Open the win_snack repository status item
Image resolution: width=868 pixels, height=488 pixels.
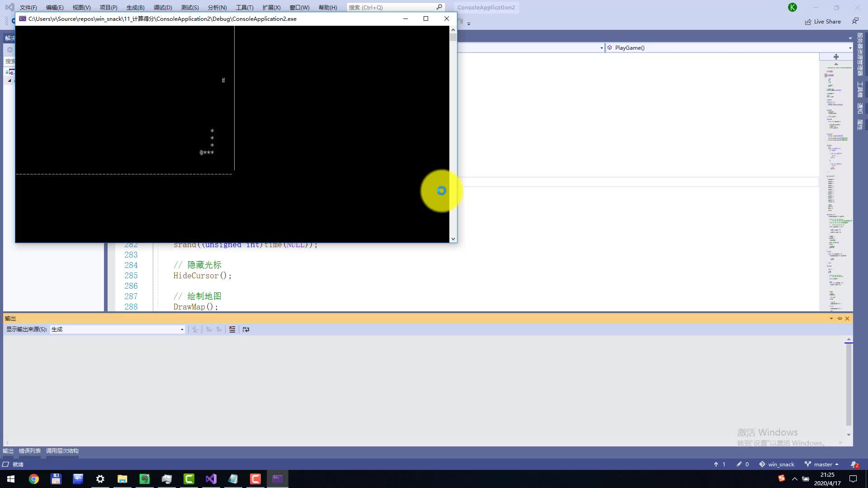777,465
